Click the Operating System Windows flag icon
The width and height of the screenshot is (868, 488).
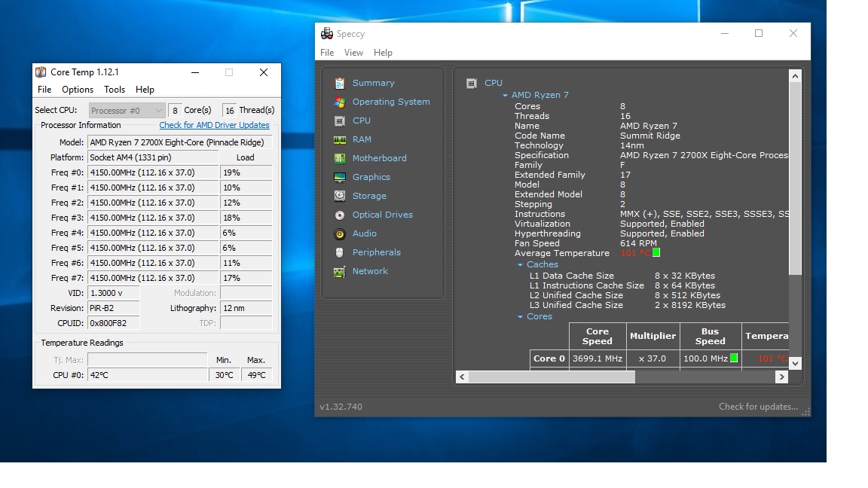[339, 102]
